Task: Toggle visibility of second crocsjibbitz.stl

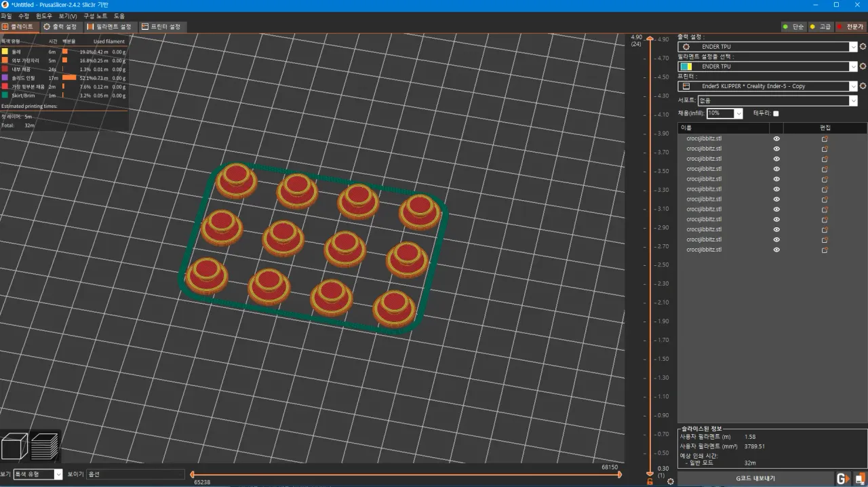Action: (x=776, y=149)
